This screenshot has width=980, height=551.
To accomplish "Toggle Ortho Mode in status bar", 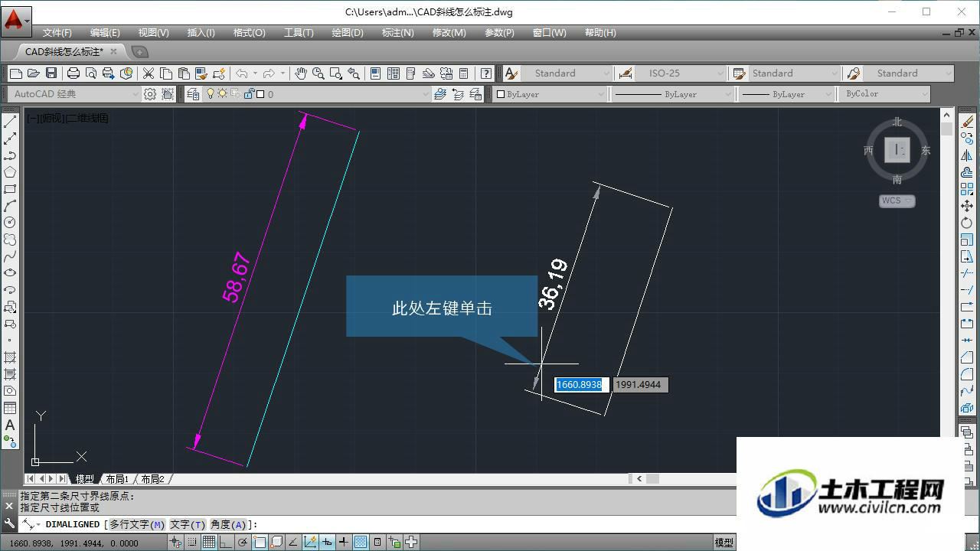I will [x=225, y=543].
